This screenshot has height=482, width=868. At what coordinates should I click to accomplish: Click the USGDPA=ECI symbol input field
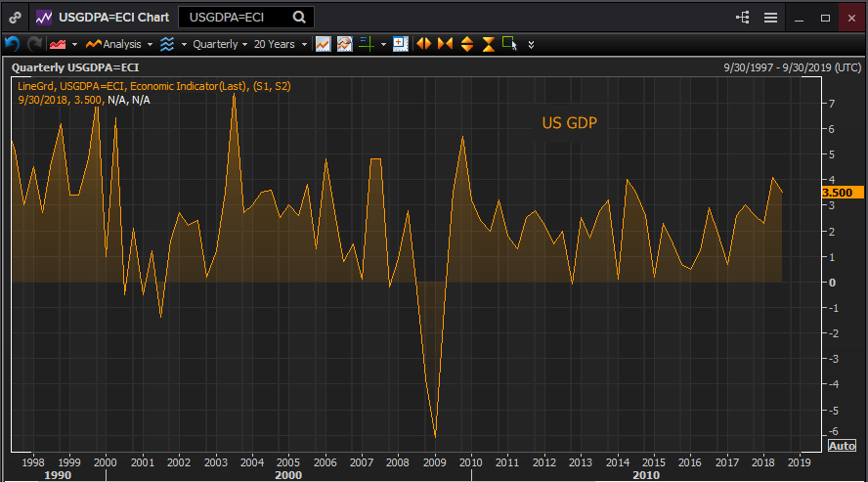[235, 18]
